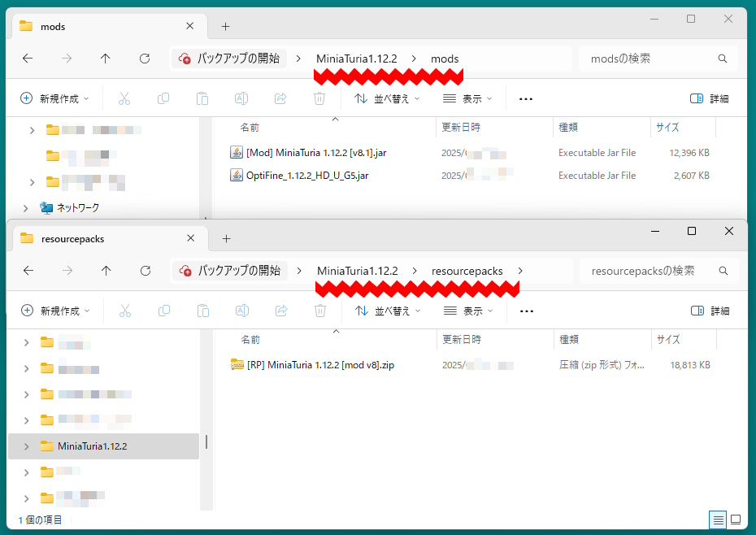The height and width of the screenshot is (535, 756).
Task: Open 表示 view dropdown in mods window
Action: click(x=467, y=98)
